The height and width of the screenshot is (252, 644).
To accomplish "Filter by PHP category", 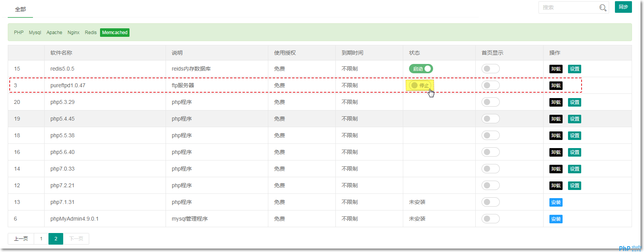I will tap(19, 33).
